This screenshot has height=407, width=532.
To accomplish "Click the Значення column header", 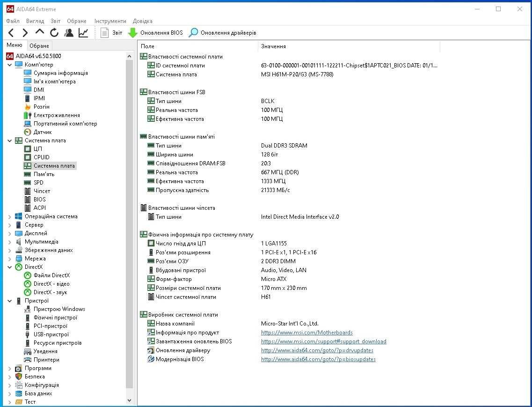I will coord(349,46).
